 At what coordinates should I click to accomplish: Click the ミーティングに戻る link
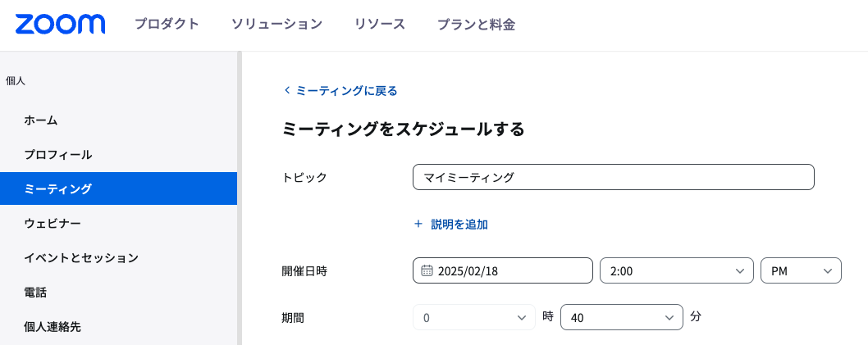[346, 91]
